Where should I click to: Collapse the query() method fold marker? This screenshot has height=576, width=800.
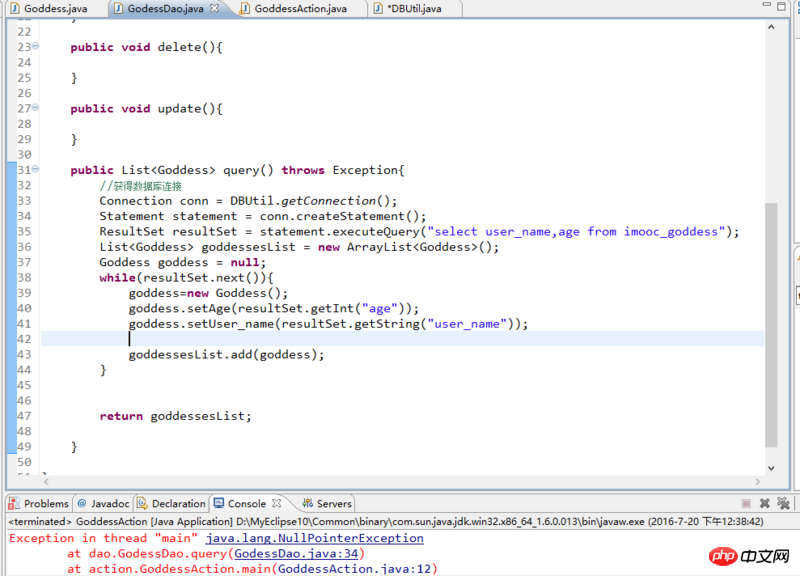(36, 170)
